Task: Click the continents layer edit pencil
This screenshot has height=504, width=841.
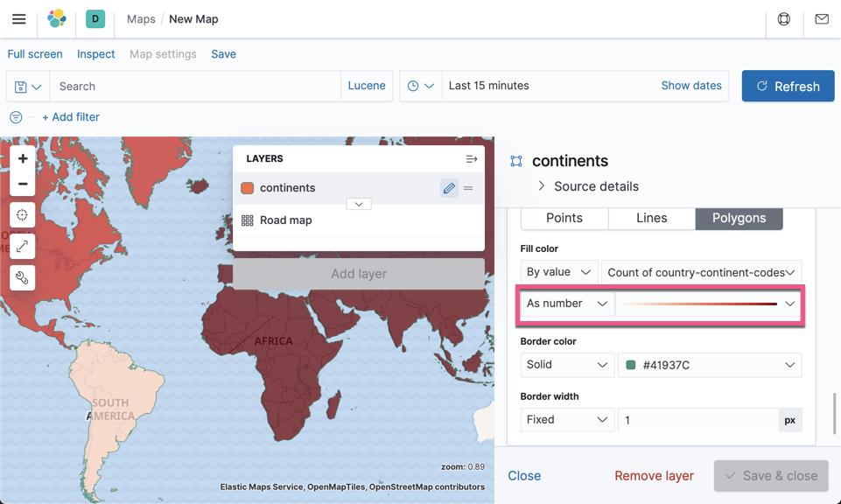Action: pos(449,188)
